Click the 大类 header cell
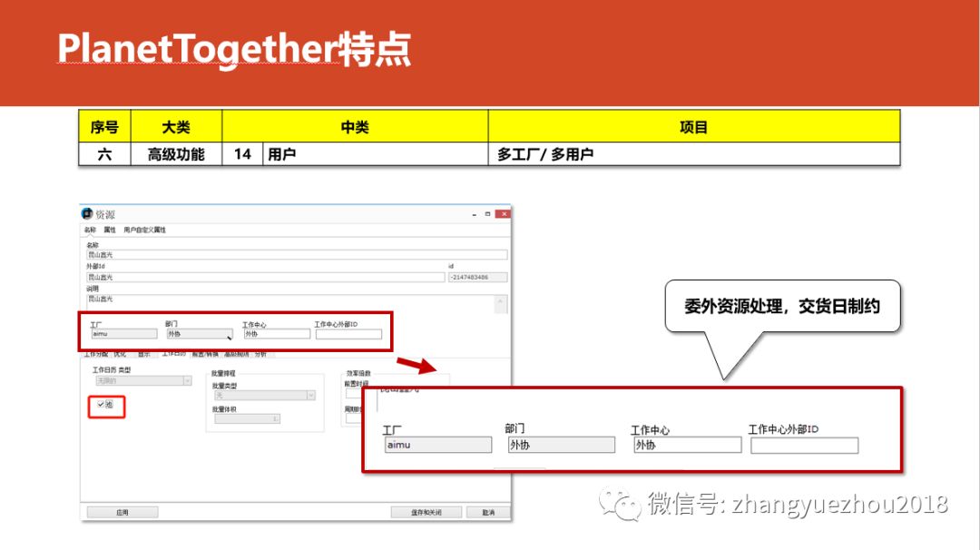 [176, 127]
